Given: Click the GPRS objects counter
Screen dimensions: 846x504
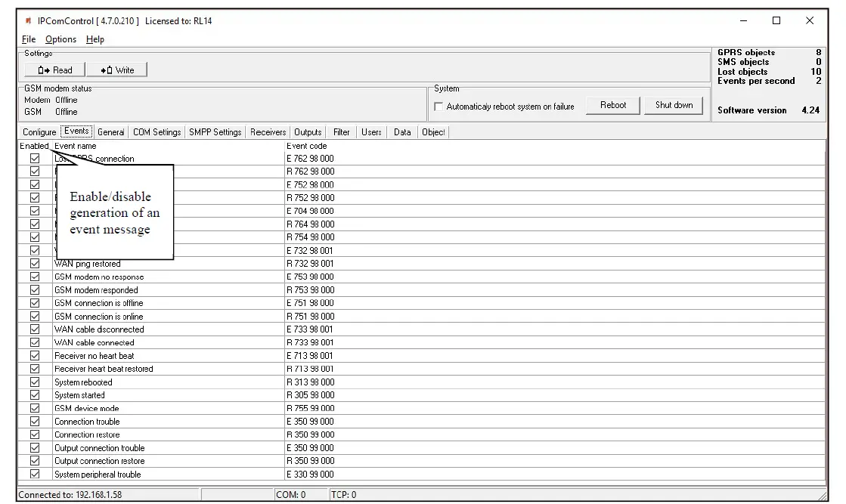Looking at the screenshot, I should pyautogui.click(x=769, y=52).
